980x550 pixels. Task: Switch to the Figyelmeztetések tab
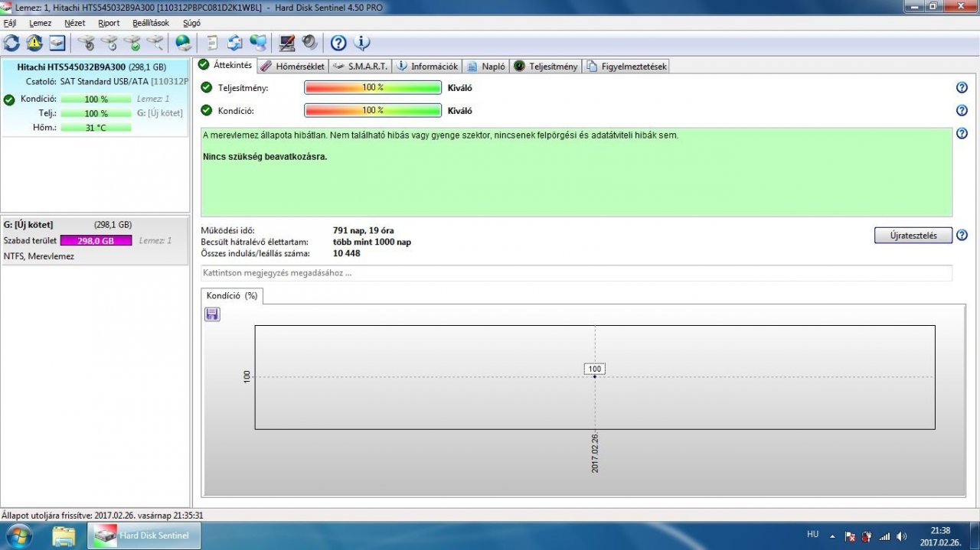pyautogui.click(x=627, y=67)
